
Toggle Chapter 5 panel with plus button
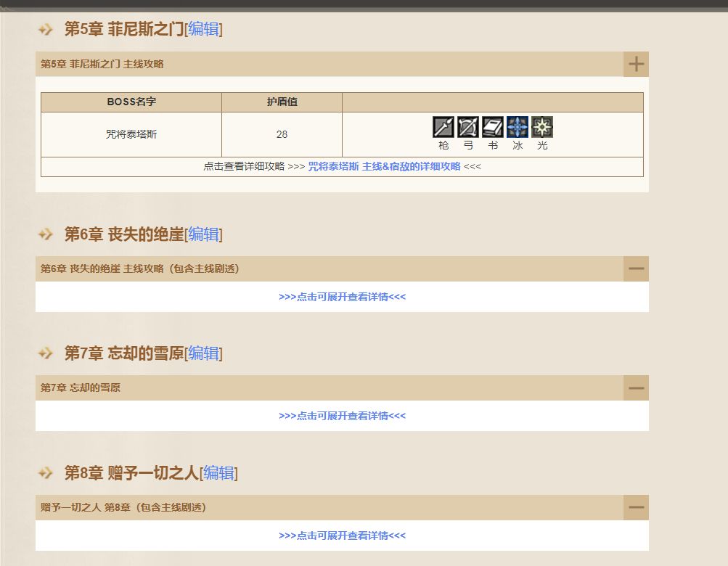pos(636,64)
